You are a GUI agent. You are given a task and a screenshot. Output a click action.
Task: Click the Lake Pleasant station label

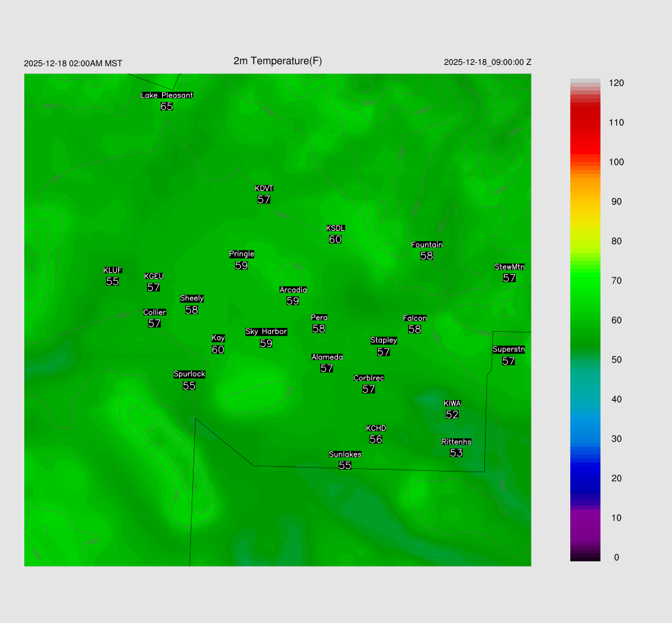click(167, 95)
